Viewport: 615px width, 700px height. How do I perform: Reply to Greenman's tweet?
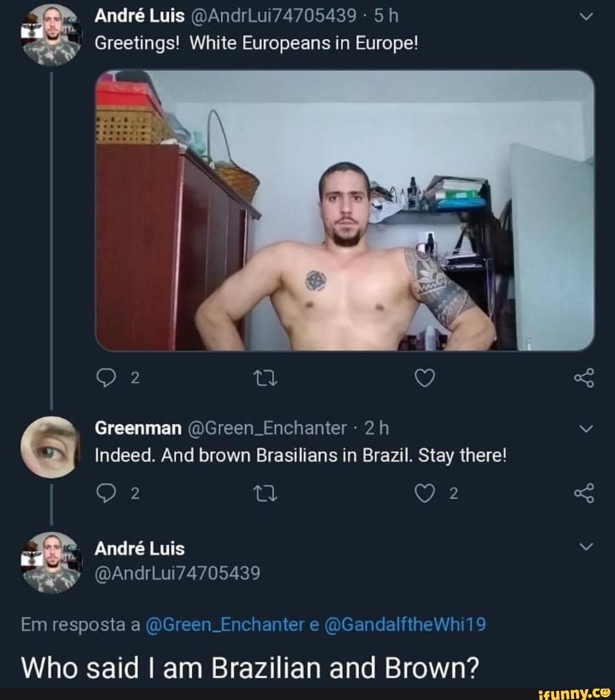106,494
